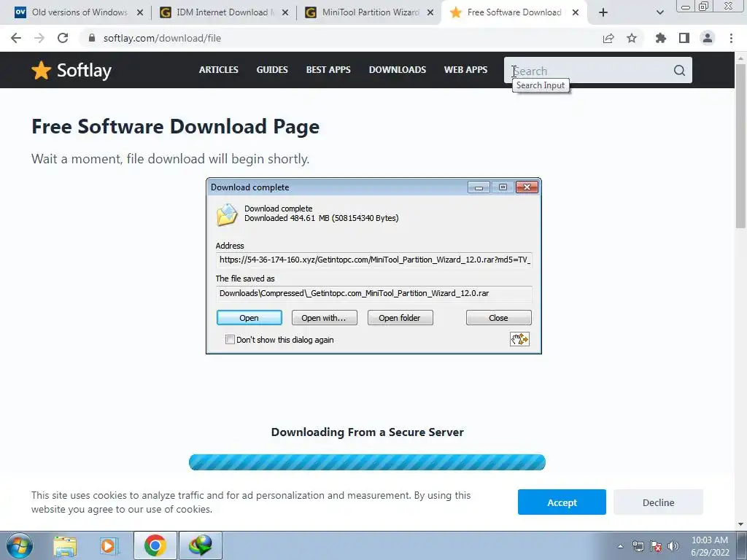Click the share page icon
Image resolution: width=747 pixels, height=560 pixels.
click(608, 38)
